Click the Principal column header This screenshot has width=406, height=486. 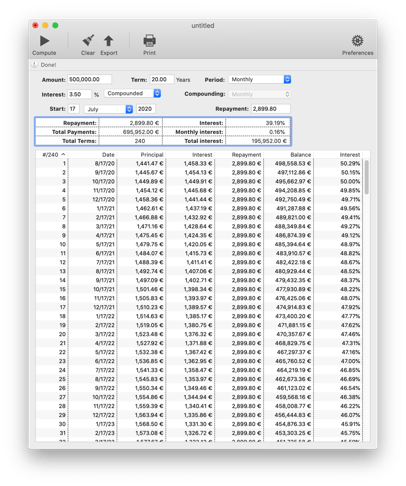(152, 155)
